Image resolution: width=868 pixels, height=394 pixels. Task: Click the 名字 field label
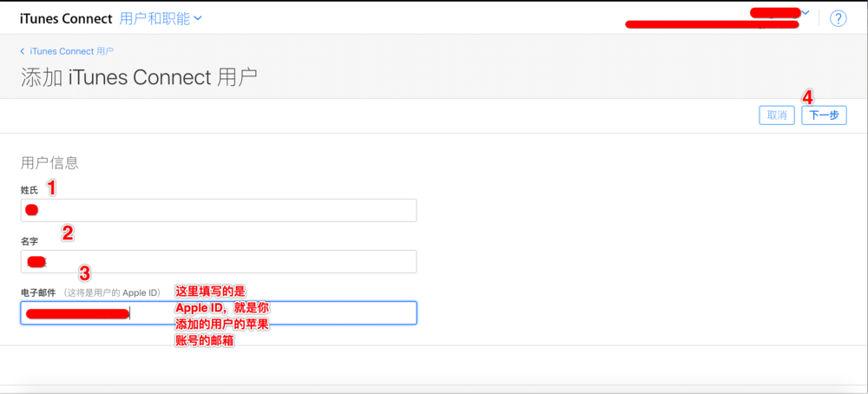point(30,241)
